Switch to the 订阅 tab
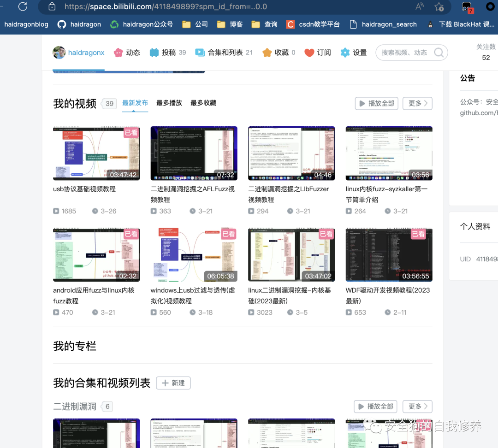The width and height of the screenshot is (498, 448). point(318,53)
